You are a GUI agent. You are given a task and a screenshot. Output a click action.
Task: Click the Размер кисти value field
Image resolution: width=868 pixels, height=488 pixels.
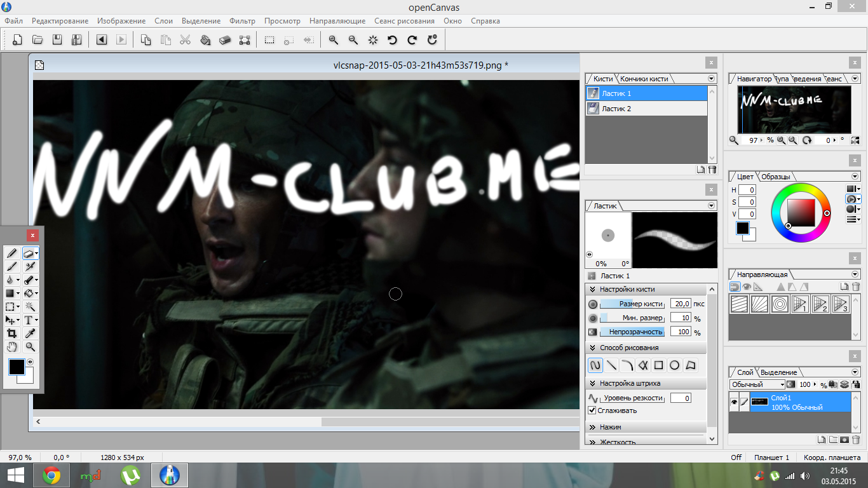(680, 304)
